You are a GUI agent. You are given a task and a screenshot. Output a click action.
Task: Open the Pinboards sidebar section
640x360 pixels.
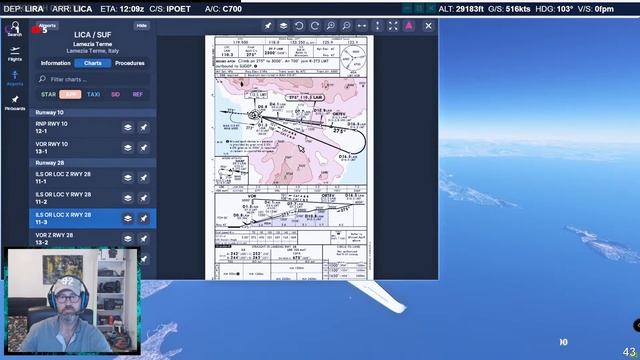click(15, 103)
